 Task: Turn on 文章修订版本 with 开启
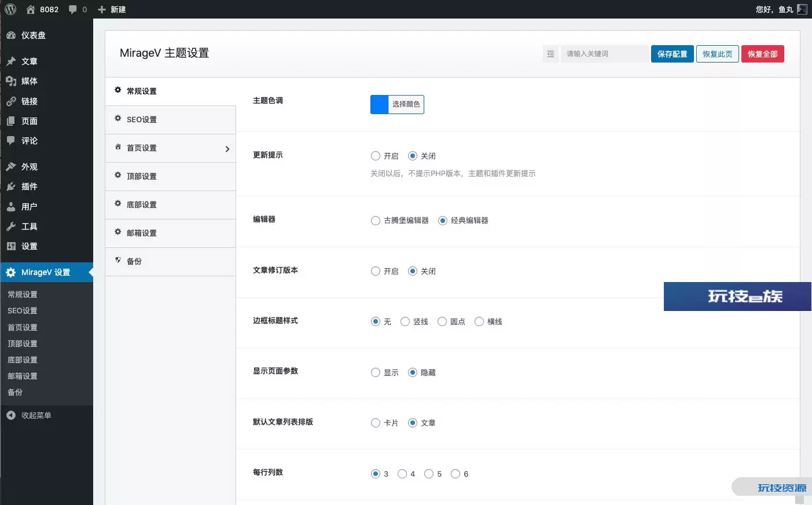376,271
